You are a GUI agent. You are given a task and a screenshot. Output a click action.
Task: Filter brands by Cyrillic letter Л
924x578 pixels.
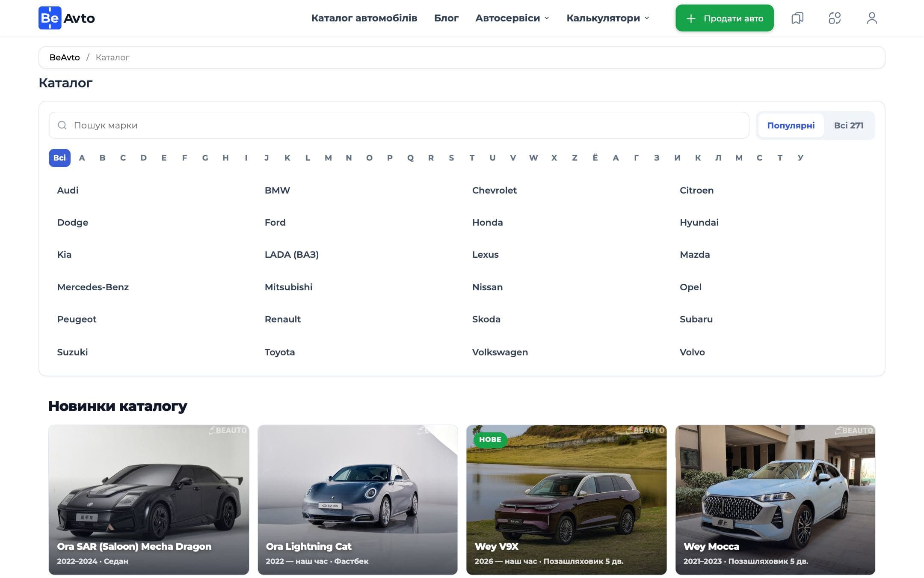pyautogui.click(x=718, y=158)
